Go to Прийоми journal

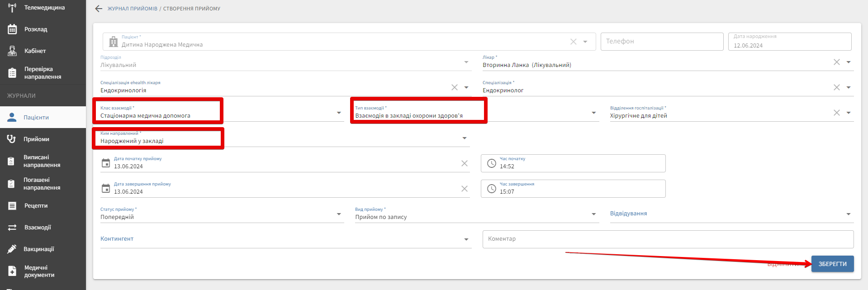pos(43,139)
